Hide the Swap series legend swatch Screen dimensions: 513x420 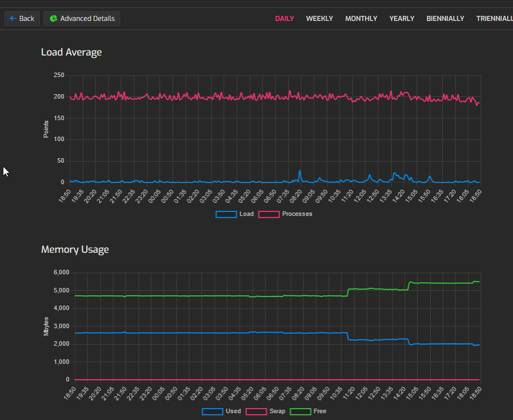pos(256,411)
